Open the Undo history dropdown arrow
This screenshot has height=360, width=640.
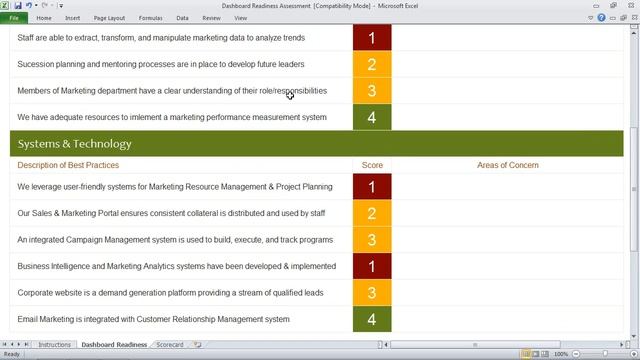(36, 6)
